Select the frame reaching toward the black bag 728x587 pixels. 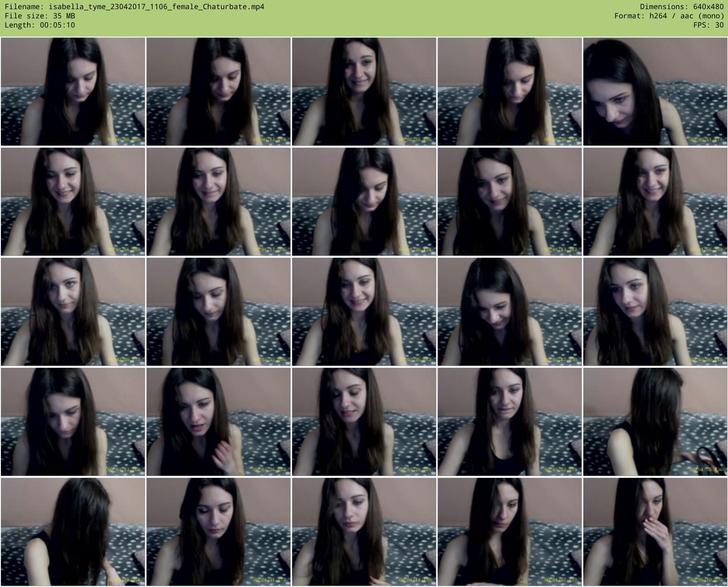(x=655, y=422)
